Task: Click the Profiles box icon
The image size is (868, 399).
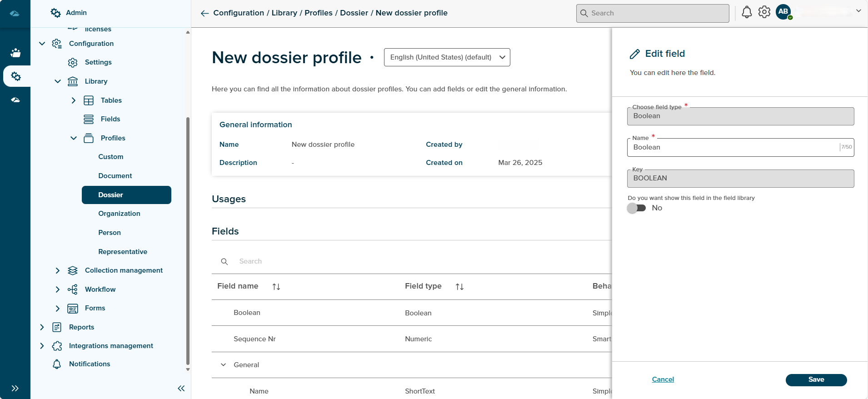Action: coord(89,138)
